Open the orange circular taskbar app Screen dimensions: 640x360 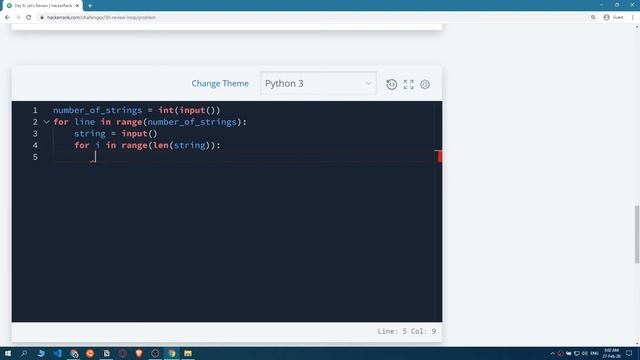(x=90, y=353)
